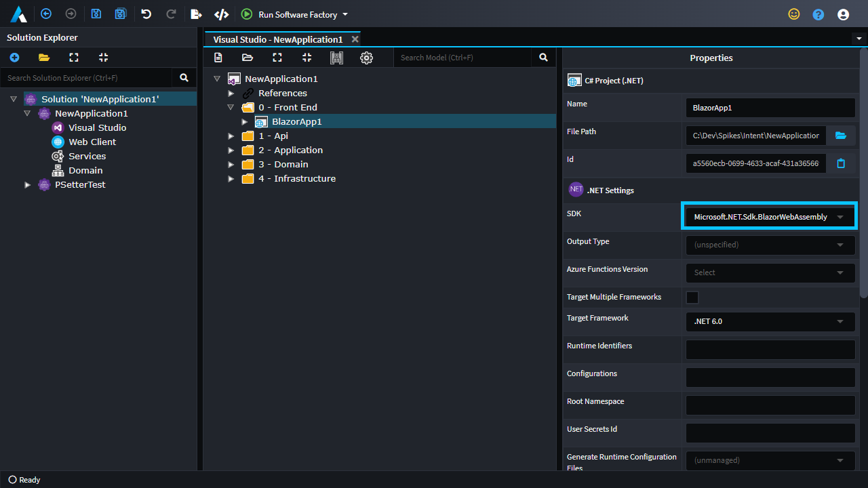Expand all nodes in the designer tree

[277, 58]
